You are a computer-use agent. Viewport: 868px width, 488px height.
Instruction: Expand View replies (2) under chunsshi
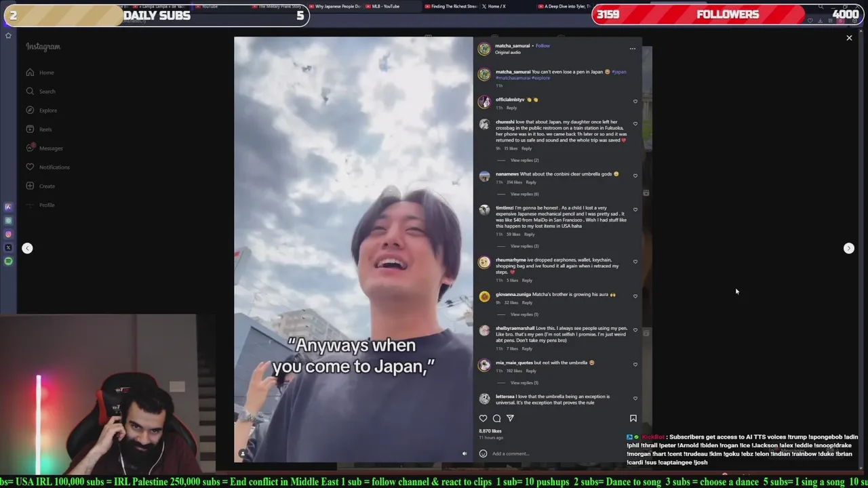pyautogui.click(x=524, y=161)
